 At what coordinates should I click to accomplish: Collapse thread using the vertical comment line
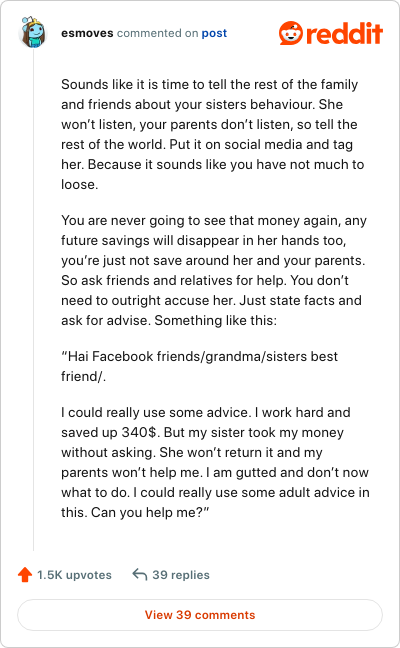(33, 300)
